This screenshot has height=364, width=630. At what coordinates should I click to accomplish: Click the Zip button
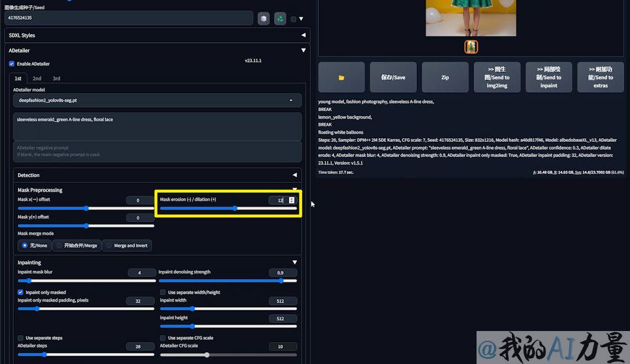(x=445, y=77)
